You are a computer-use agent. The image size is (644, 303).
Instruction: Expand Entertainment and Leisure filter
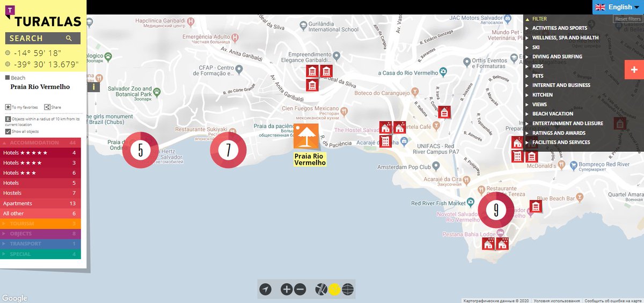[x=567, y=123]
